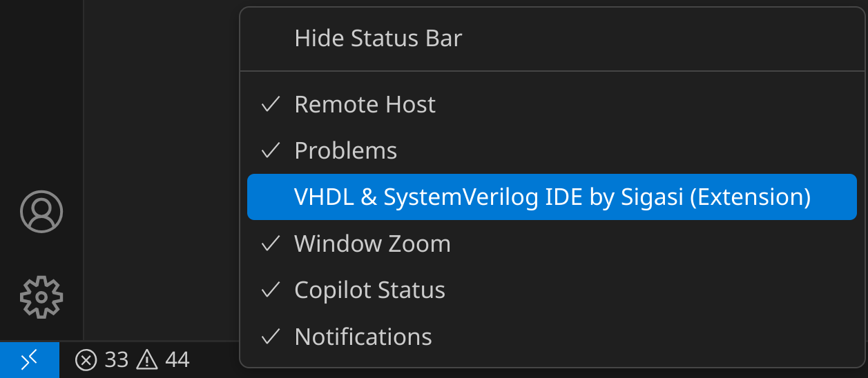The image size is (868, 378).
Task: Toggle the Problems menu entry
Action: click(x=345, y=150)
